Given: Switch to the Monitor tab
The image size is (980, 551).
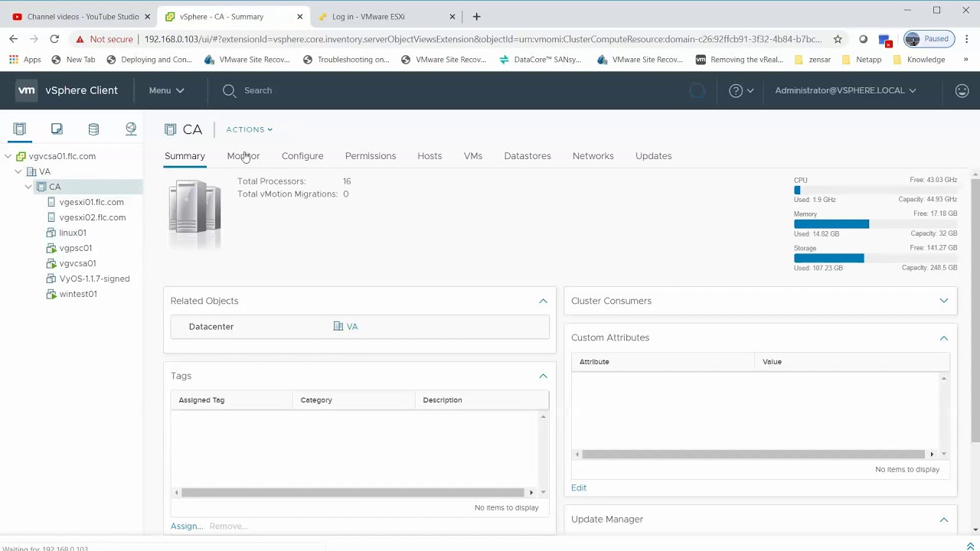Looking at the screenshot, I should click(243, 156).
